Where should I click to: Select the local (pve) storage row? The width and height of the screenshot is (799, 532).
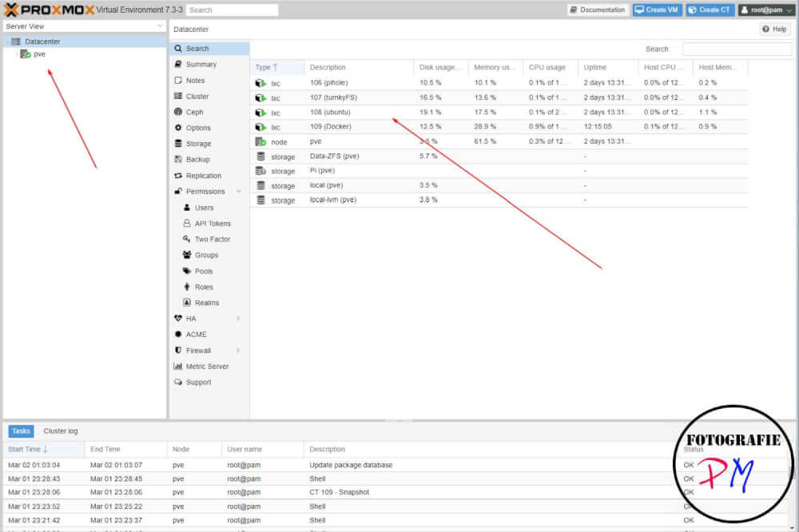tap(499, 185)
